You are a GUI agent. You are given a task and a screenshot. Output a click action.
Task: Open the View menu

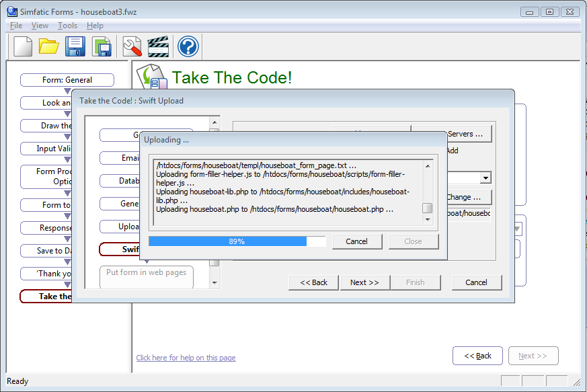point(40,26)
